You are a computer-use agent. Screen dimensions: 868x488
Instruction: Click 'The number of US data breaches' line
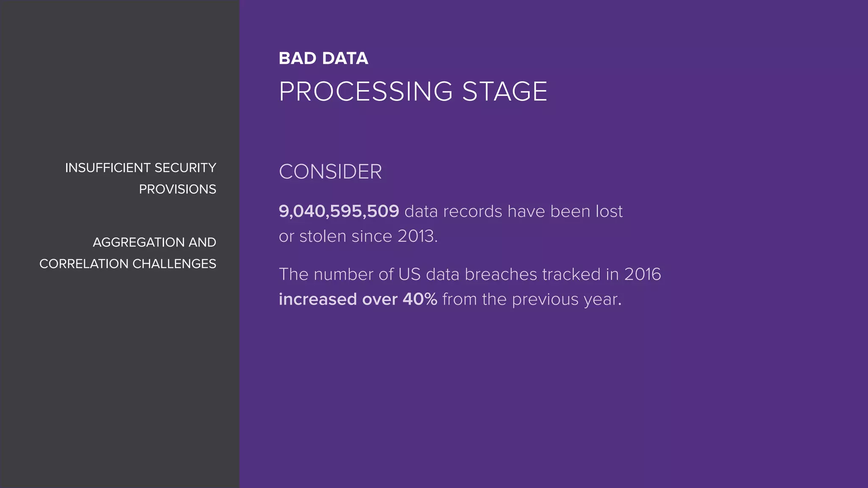point(470,274)
